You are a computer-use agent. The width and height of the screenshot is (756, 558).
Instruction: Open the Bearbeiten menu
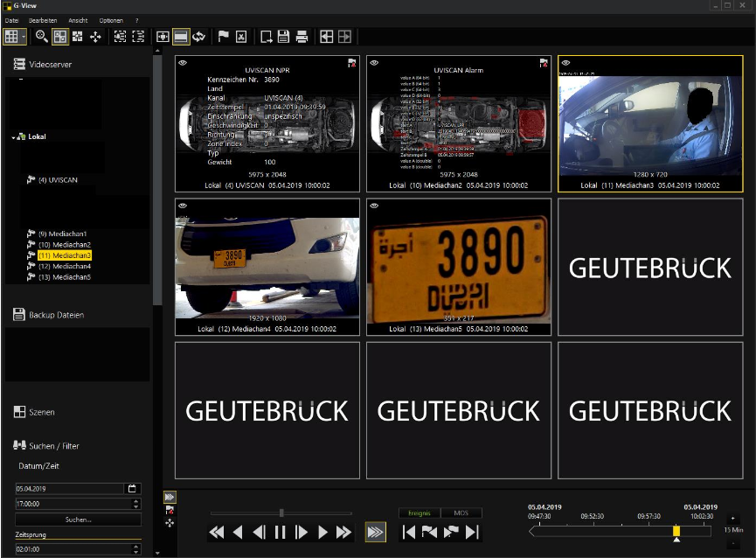43,20
